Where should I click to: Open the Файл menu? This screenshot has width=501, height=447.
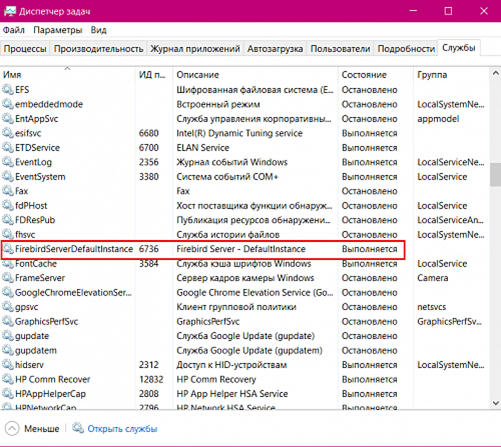click(14, 30)
